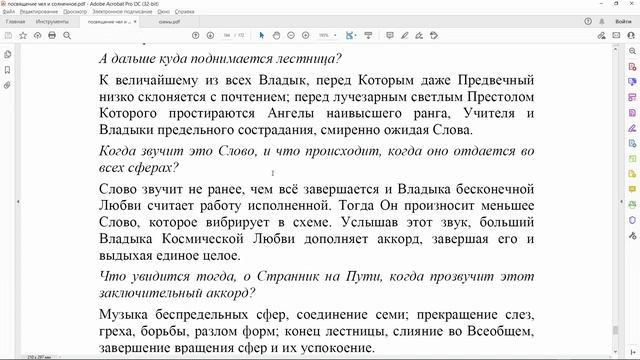Image resolution: width=640 pixels, height=360 pixels.
Task: Switch to the Главная tab
Action: click(x=16, y=22)
